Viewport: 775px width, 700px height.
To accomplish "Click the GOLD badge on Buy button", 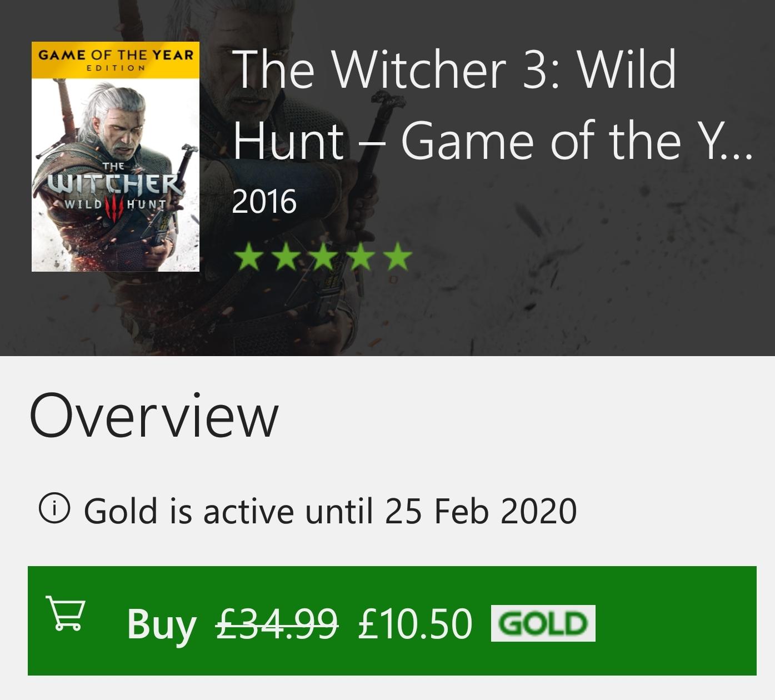I will tap(543, 623).
